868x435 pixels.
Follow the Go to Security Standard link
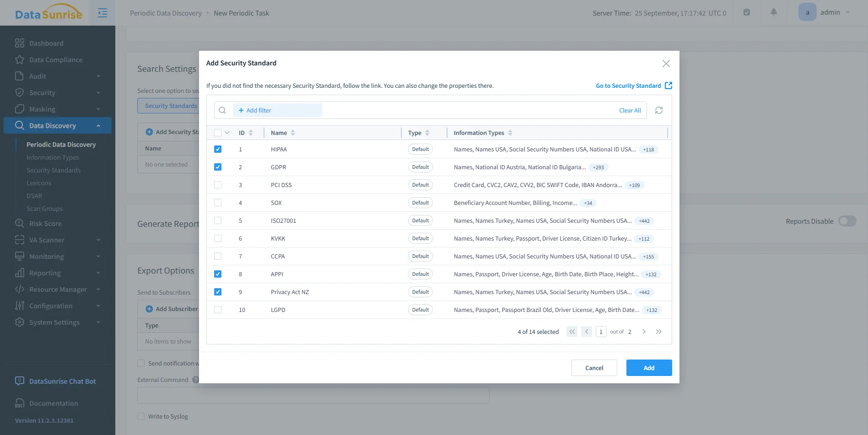click(628, 86)
